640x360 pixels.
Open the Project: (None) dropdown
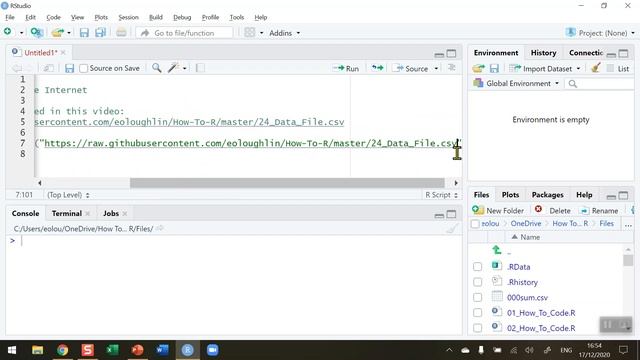pos(600,33)
